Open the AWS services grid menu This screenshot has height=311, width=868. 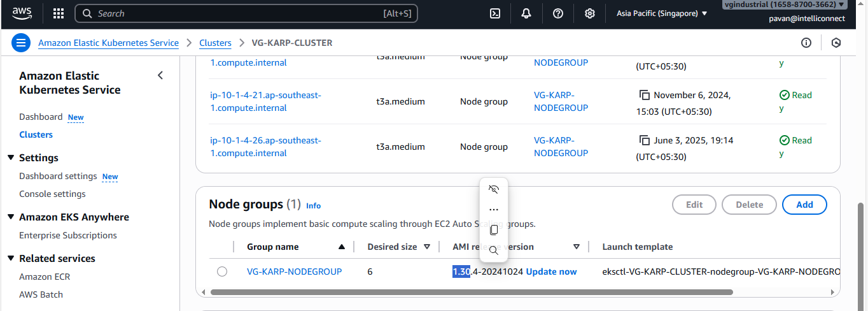[x=59, y=13]
